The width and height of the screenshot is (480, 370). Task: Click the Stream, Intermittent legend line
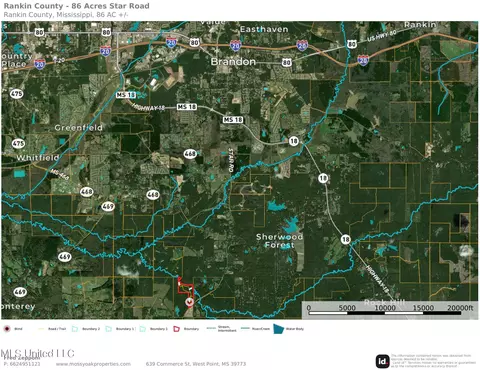click(x=211, y=329)
